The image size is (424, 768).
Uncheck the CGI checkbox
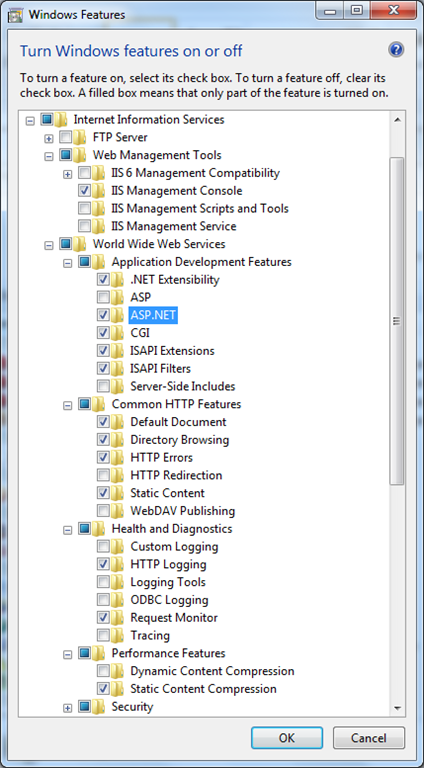[x=103, y=333]
